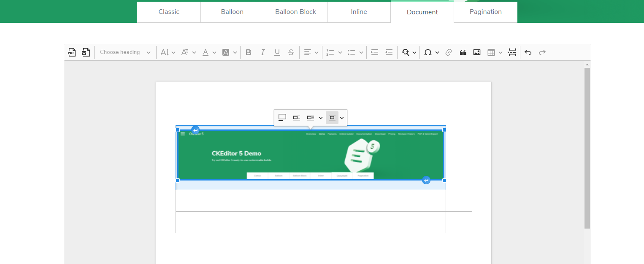Toggle underline formatting
The image size is (644, 264).
[x=277, y=52]
